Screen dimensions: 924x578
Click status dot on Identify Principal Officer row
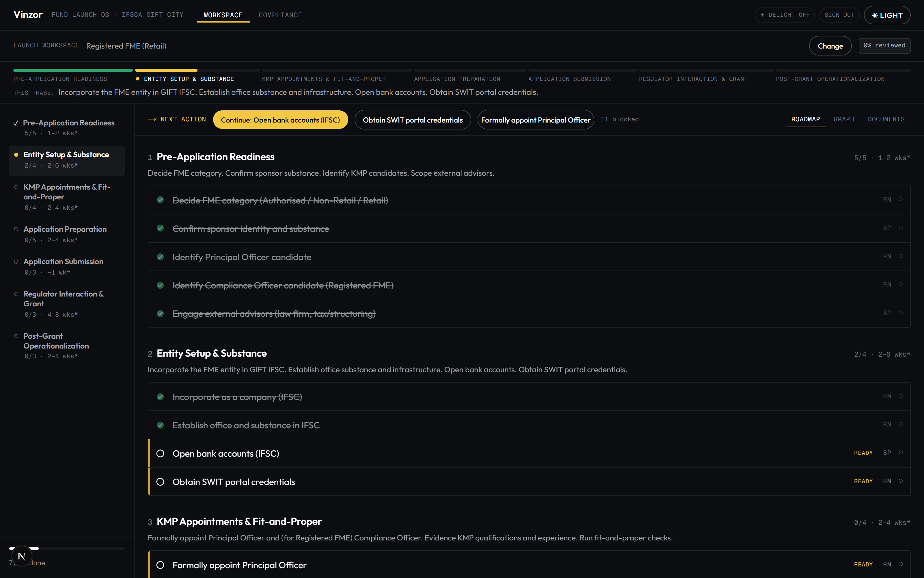pyautogui.click(x=901, y=256)
